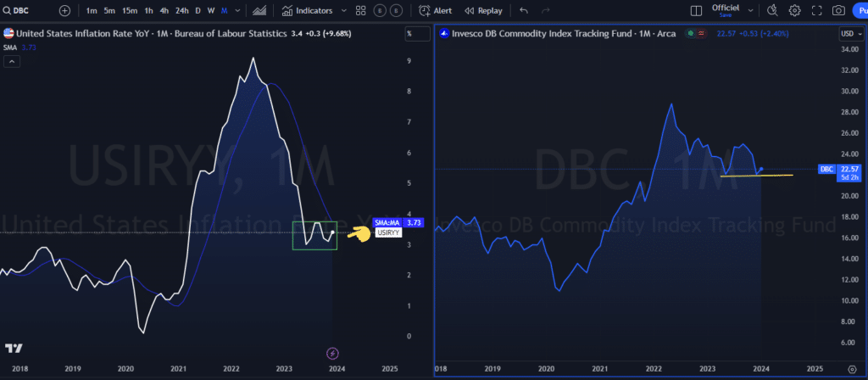This screenshot has width=868, height=380.
Task: Start bar Replay mode
Action: [x=484, y=10]
